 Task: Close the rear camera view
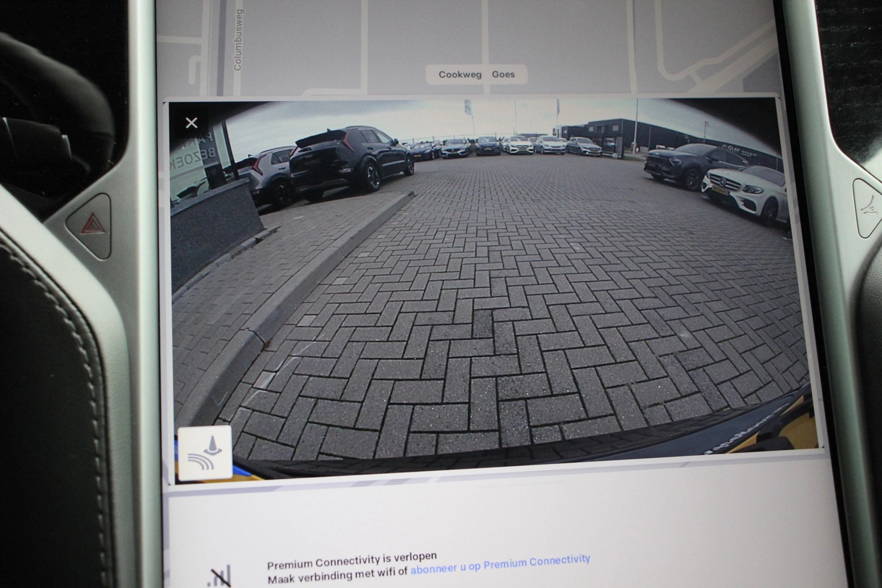pos(192,123)
